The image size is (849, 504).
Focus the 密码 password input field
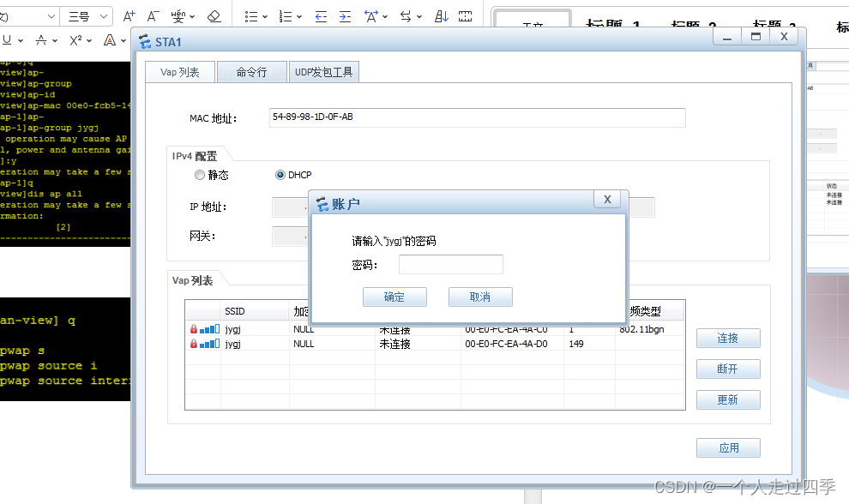[451, 264]
